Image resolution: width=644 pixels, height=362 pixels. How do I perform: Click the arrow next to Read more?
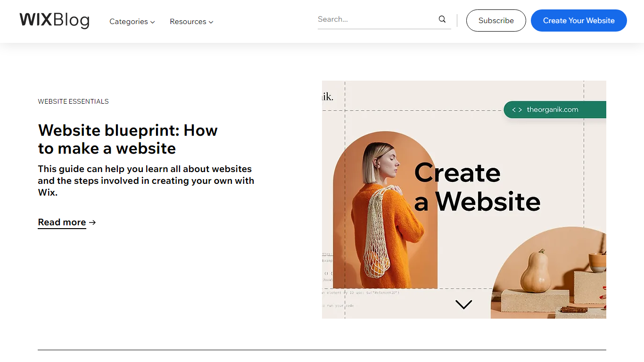tap(92, 222)
